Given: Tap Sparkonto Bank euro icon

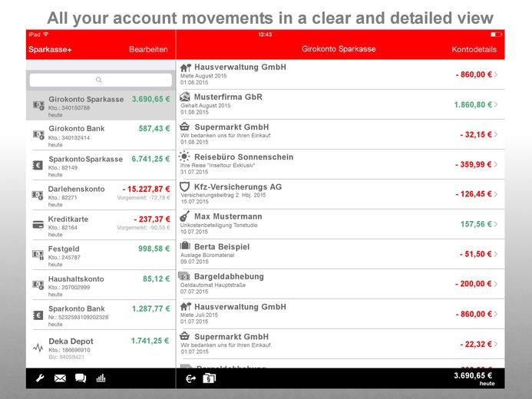Looking at the screenshot, I should click(38, 315).
